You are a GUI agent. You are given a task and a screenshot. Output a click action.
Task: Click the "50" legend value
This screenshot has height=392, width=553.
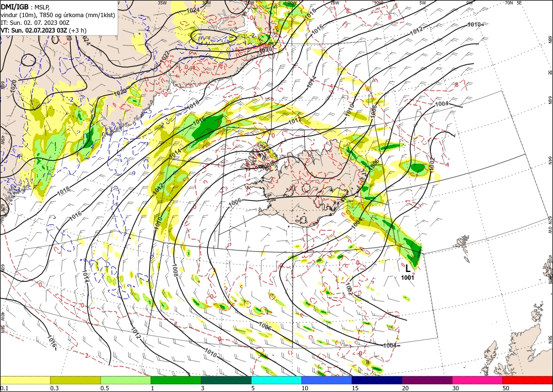505,388
